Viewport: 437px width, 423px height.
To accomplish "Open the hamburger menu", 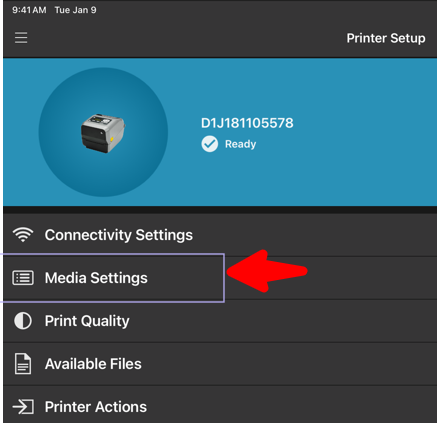I will tap(21, 38).
